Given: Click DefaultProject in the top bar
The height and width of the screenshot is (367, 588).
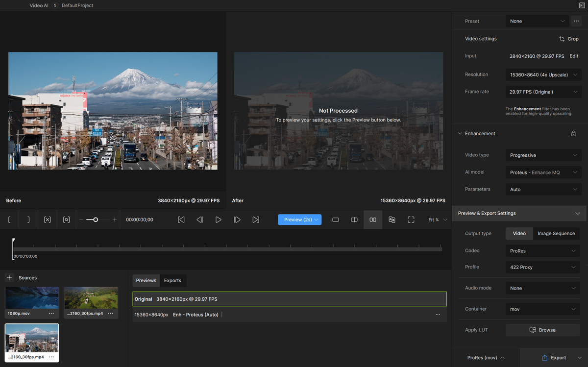Looking at the screenshot, I should coord(77,5).
